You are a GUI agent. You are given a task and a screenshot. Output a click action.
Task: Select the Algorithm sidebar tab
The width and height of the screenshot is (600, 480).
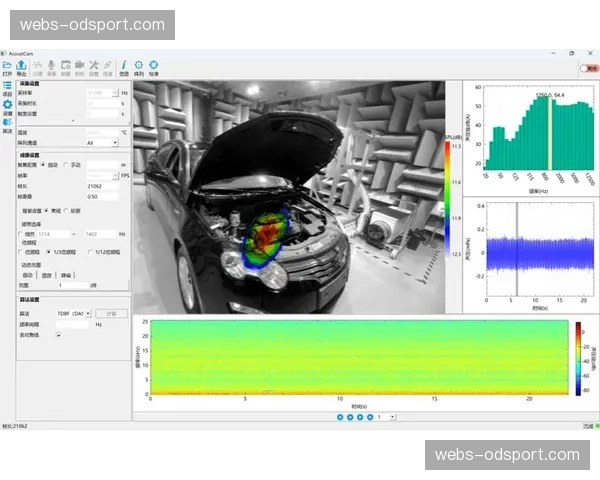pos(7,124)
